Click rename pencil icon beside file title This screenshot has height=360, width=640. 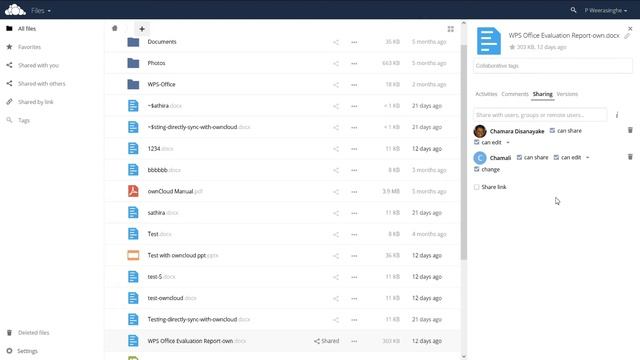627,36
